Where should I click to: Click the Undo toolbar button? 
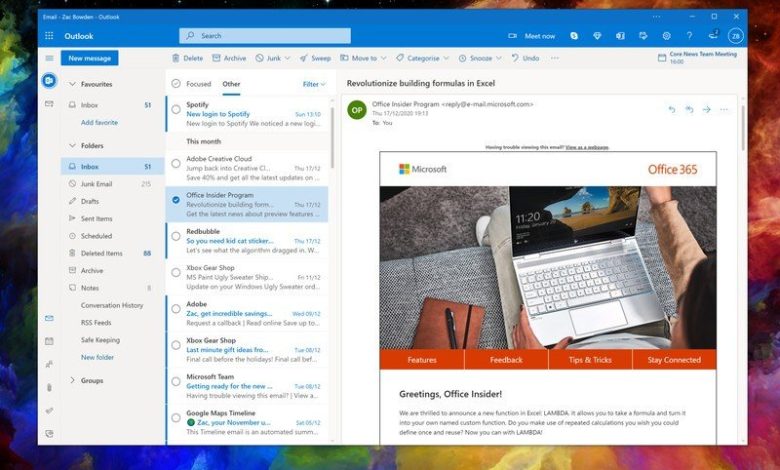(525, 58)
